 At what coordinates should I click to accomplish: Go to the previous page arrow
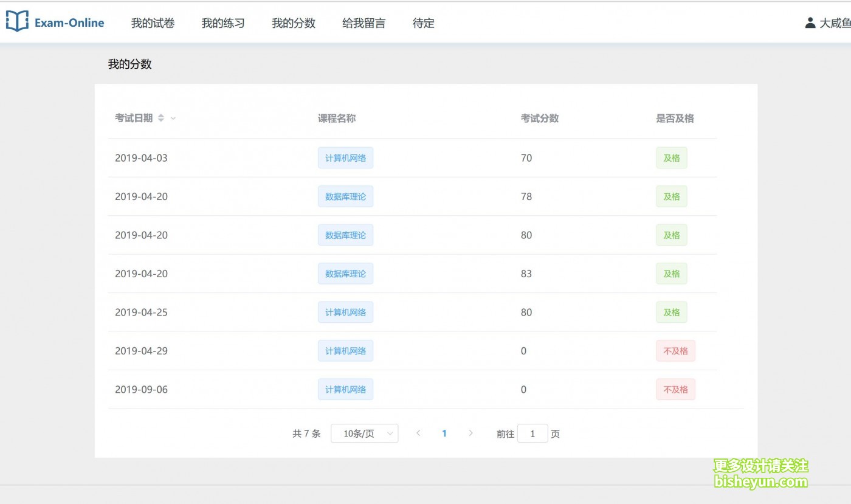[x=418, y=433]
